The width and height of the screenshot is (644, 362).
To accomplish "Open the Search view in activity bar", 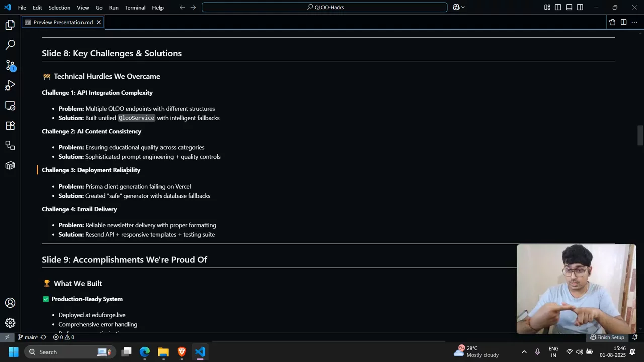I will [10, 45].
